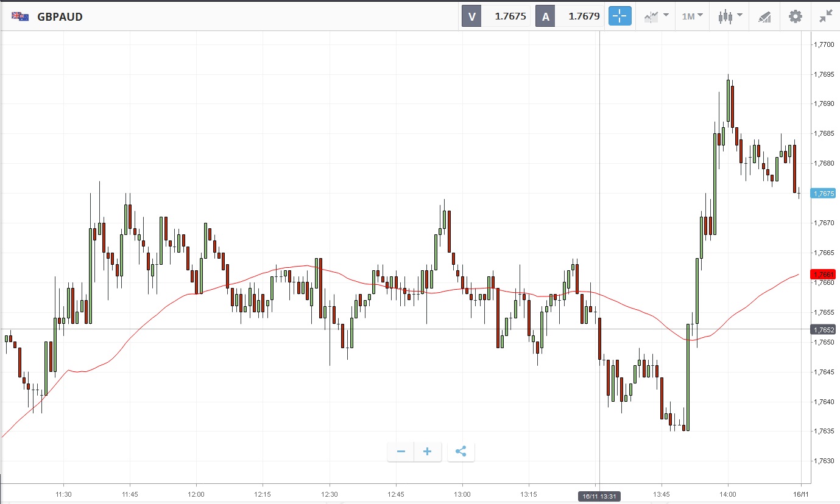Open the drawing tools icon

point(764,16)
